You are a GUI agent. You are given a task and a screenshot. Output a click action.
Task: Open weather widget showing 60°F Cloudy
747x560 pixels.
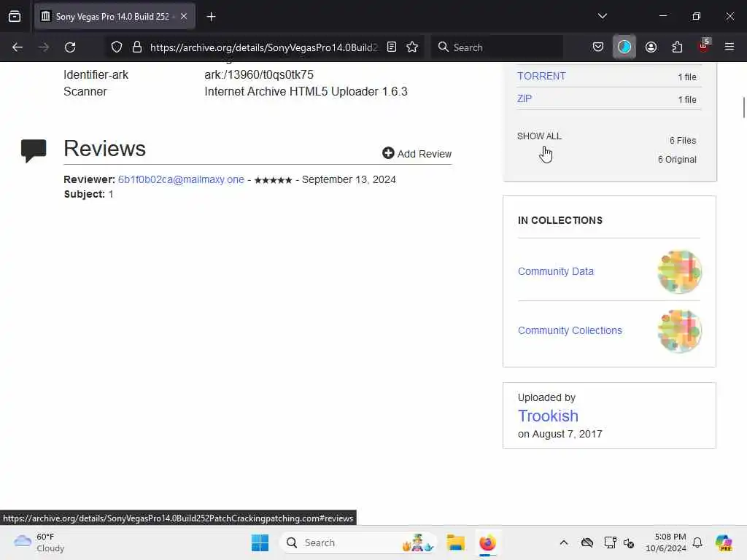[x=39, y=542]
